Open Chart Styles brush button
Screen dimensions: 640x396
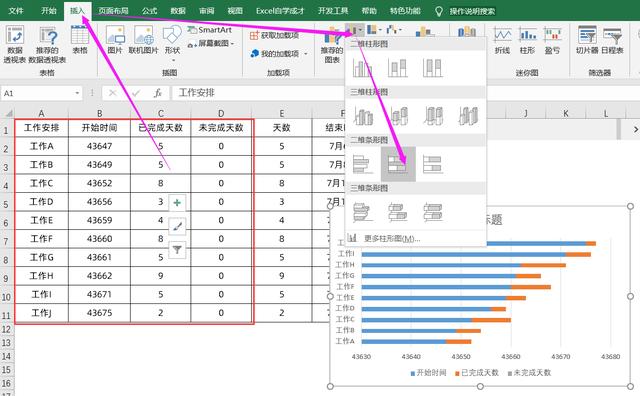pos(177,226)
